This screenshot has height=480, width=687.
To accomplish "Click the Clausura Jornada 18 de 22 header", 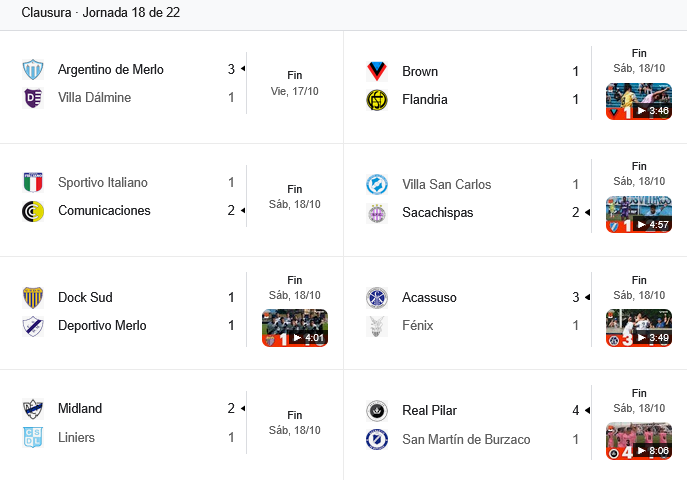I will [x=101, y=13].
